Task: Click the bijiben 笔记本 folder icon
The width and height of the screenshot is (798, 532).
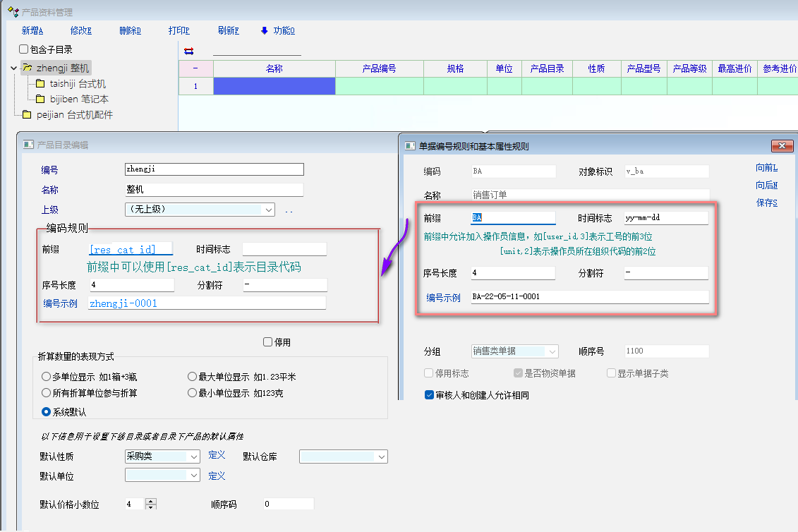Action: point(40,99)
